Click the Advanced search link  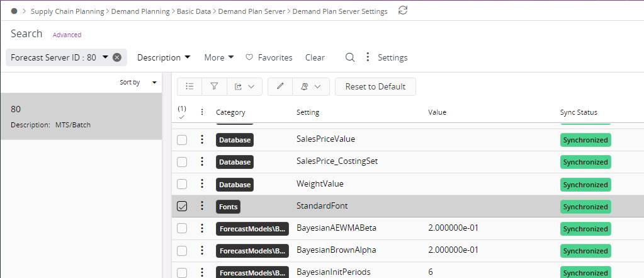coord(67,35)
